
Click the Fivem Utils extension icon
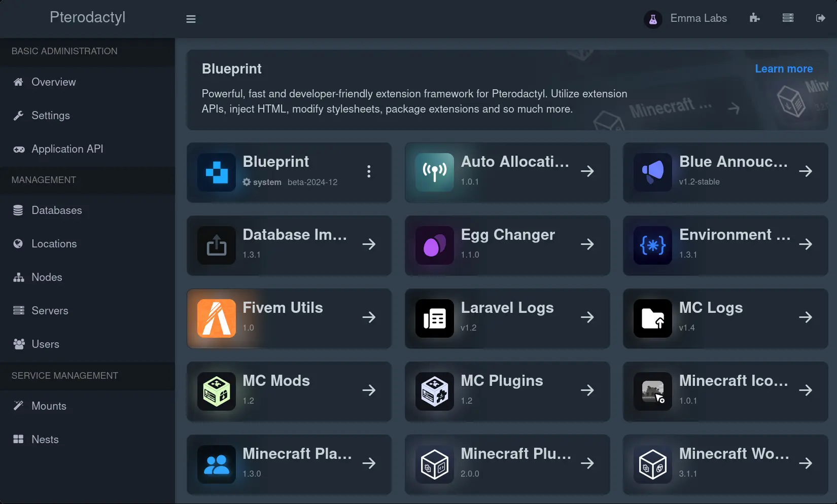(x=217, y=318)
